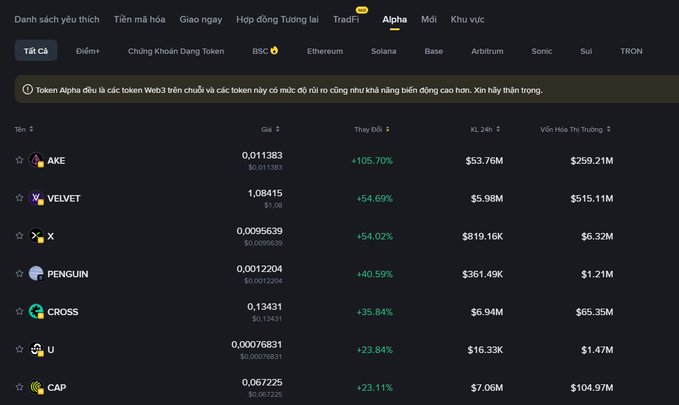Star the VELVET token row
This screenshot has width=679, height=405.
(19, 198)
